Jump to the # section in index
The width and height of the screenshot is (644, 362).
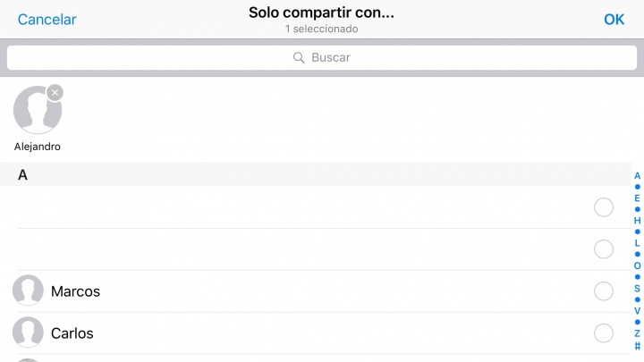[637, 346]
